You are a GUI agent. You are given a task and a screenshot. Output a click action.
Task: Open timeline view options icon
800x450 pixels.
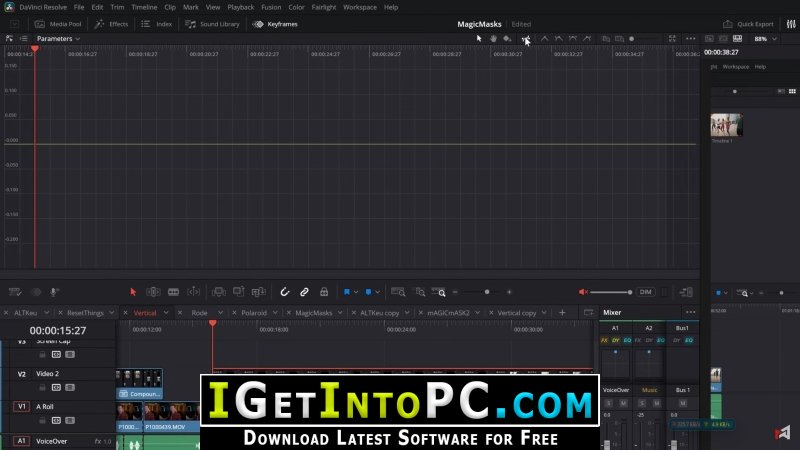click(15, 292)
